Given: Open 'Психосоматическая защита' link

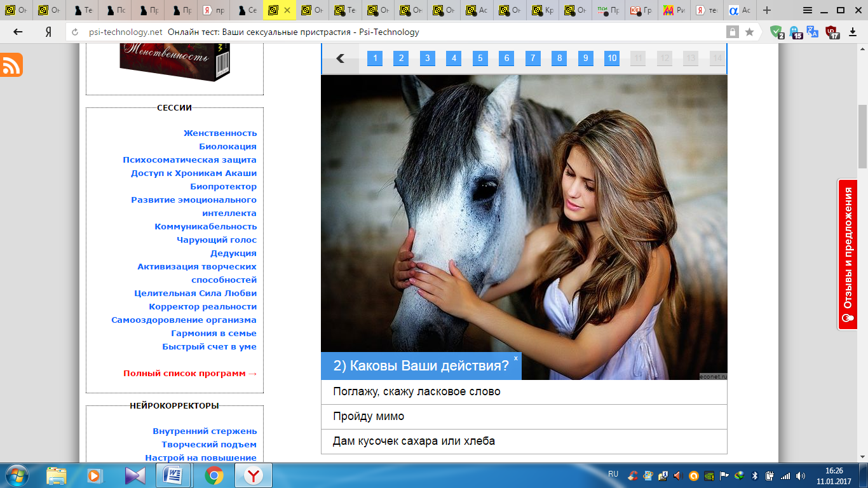Looking at the screenshot, I should click(x=190, y=159).
